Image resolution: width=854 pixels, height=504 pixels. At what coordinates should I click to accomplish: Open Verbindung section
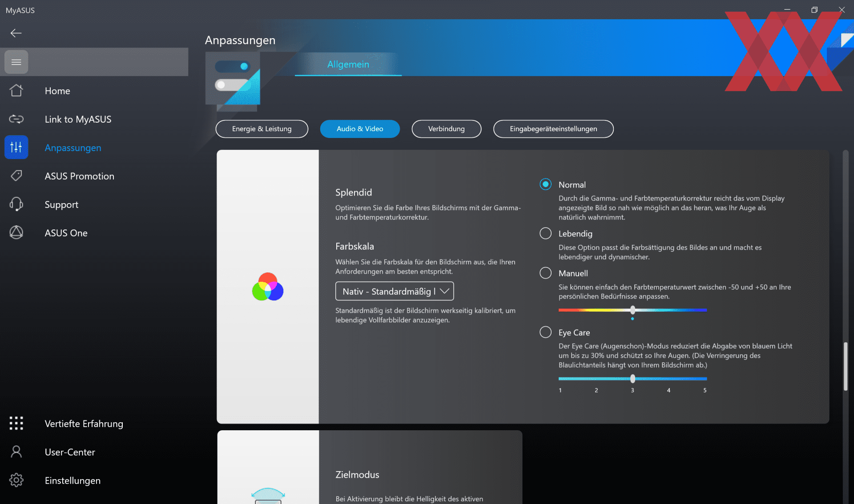click(447, 129)
